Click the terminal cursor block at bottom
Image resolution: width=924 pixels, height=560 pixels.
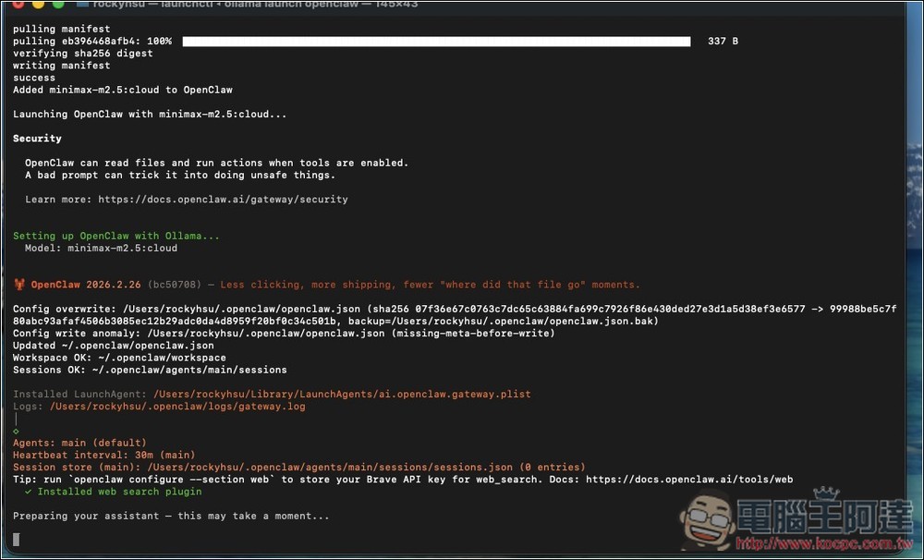click(x=17, y=539)
